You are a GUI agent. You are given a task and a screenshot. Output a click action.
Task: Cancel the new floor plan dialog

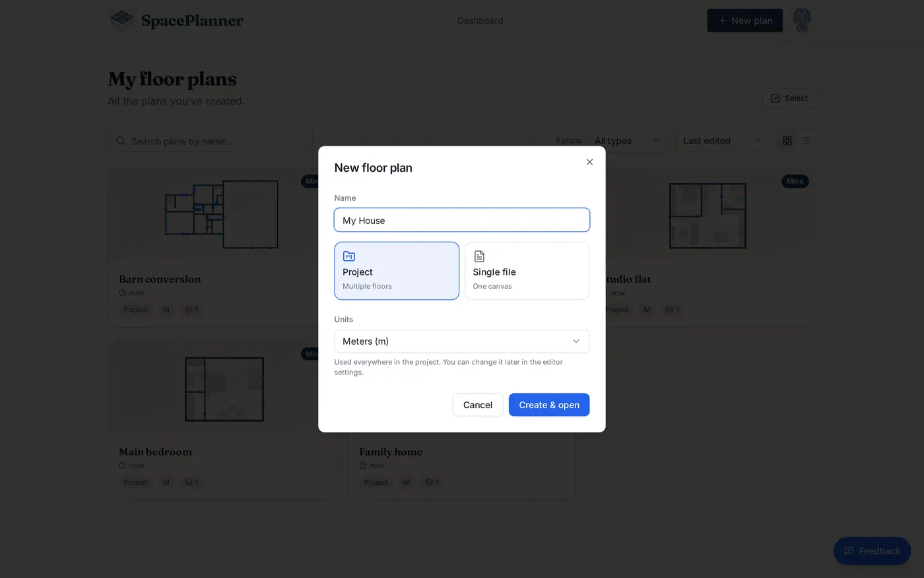point(478,405)
